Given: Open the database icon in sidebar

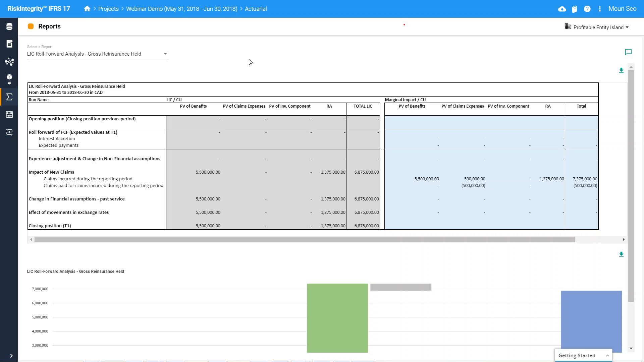Looking at the screenshot, I should tap(9, 26).
